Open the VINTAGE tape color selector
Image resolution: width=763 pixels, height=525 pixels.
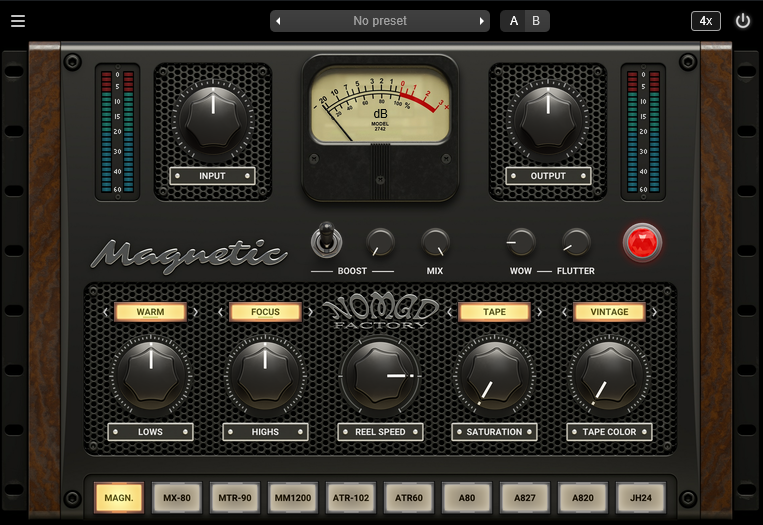609,312
